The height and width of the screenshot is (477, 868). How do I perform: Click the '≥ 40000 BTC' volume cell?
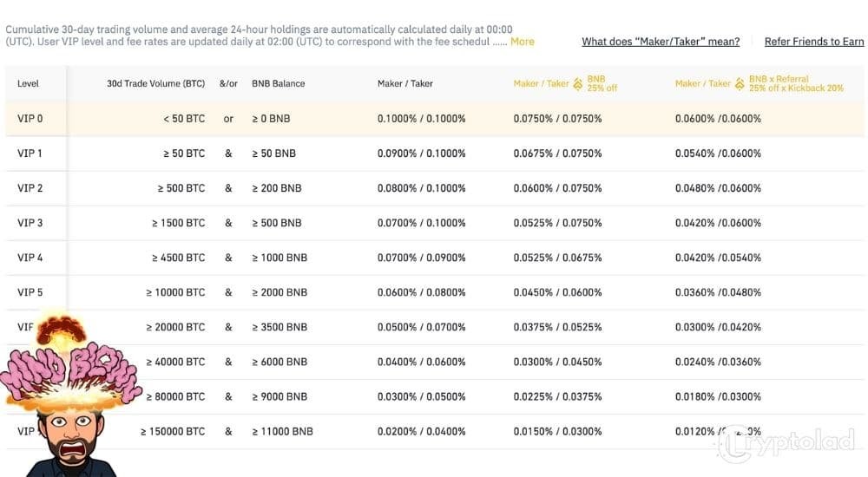(x=175, y=362)
